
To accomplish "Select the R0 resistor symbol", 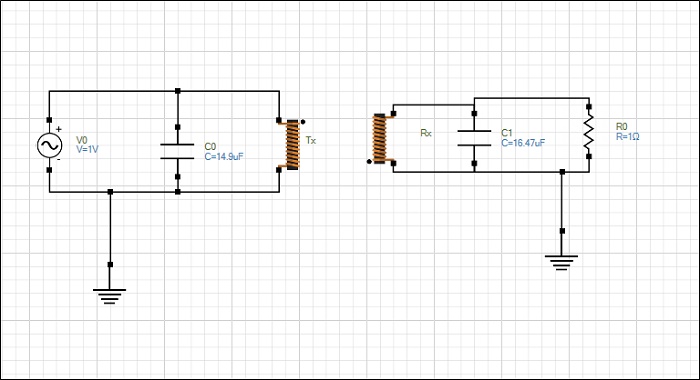I will (x=589, y=131).
